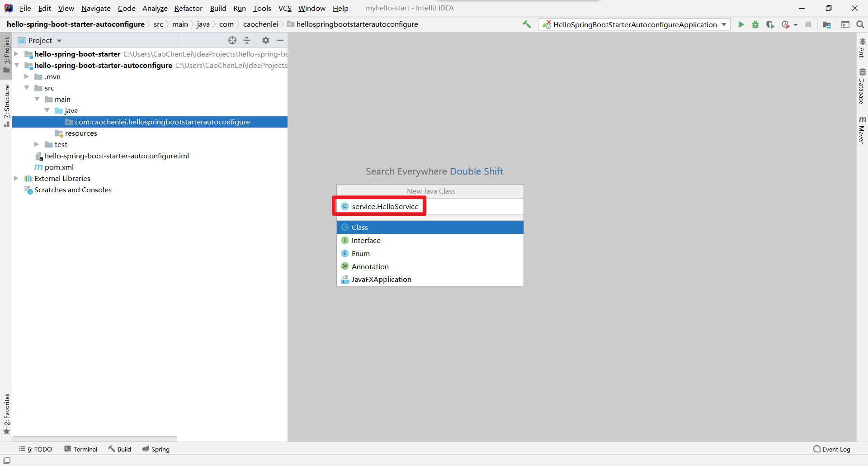Open the VCS menu
This screenshot has width=868, height=466.
click(x=285, y=8)
